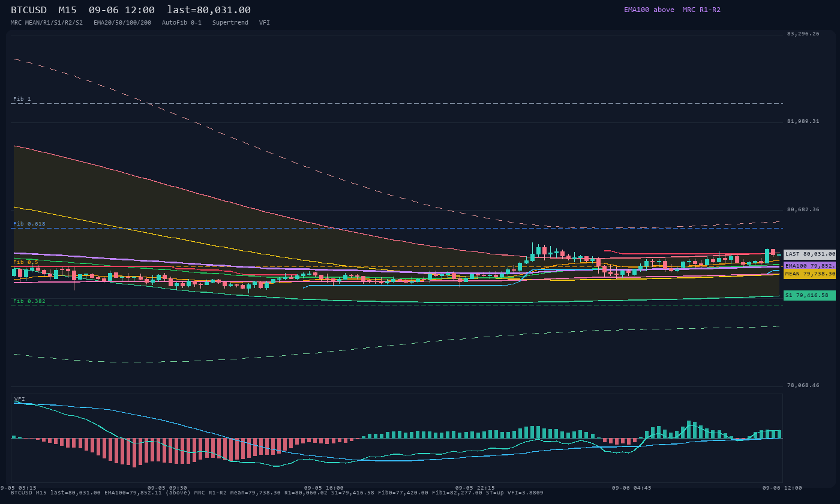Click the BTCUSD symbol in the chart title
This screenshot has height=504, width=840.
pyautogui.click(x=29, y=10)
